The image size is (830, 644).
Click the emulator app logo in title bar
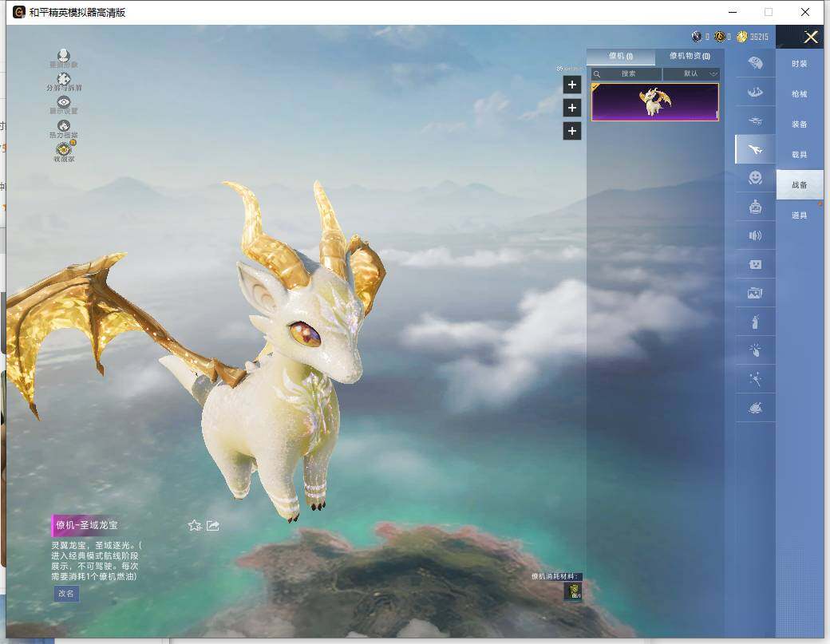19,12
